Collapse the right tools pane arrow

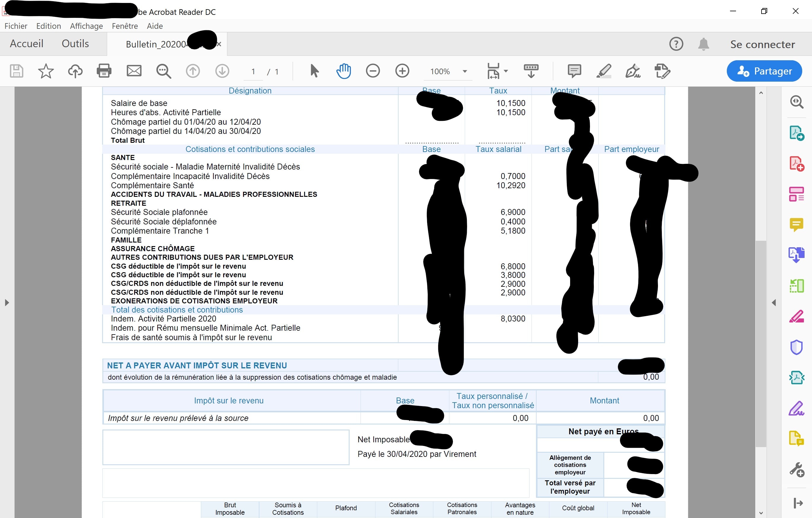[773, 302]
